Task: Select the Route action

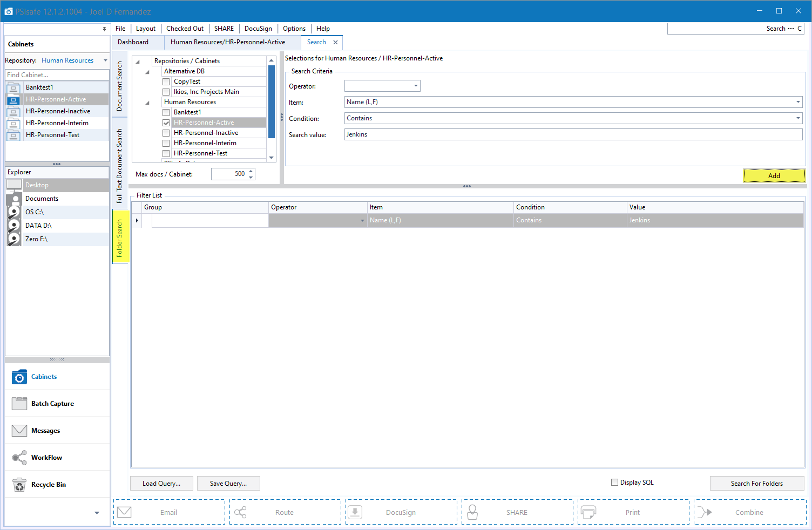Action: [x=285, y=512]
